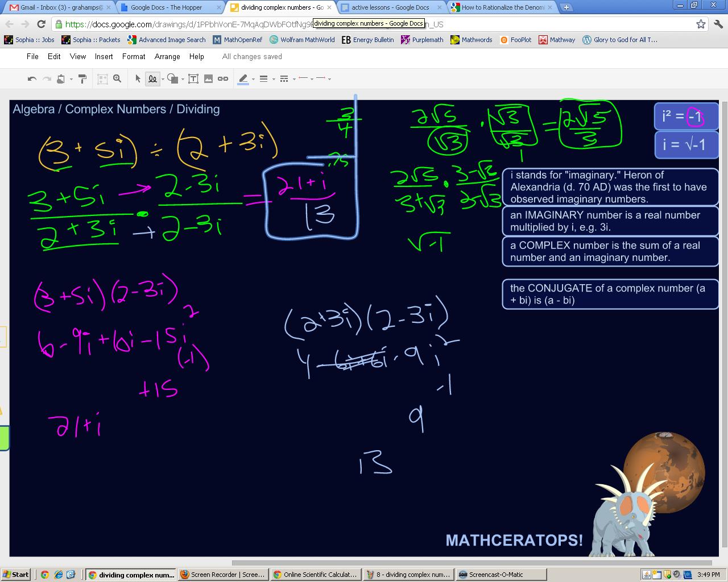728x582 pixels.
Task: Open the Arrange menu
Action: pyautogui.click(x=167, y=56)
